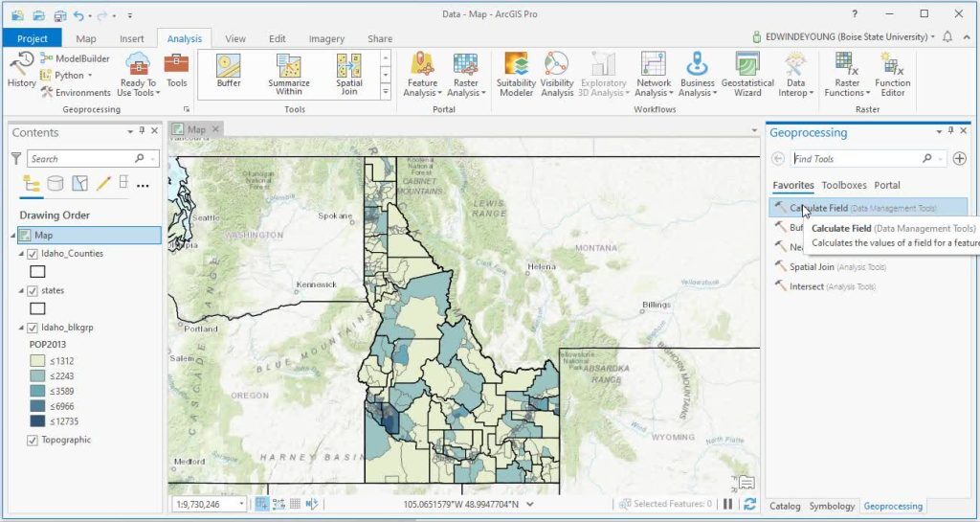Expand the Tools gallery list
Screen dimensions: 980x522
(x=386, y=91)
